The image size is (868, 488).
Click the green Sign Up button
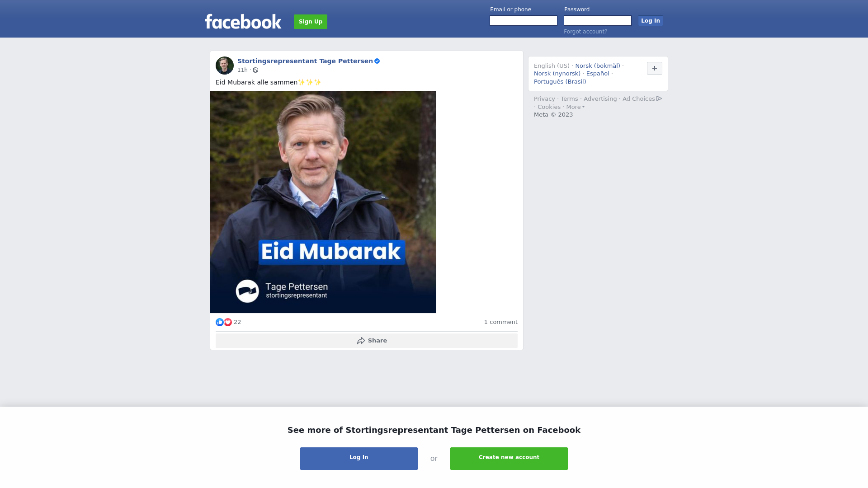(x=311, y=22)
